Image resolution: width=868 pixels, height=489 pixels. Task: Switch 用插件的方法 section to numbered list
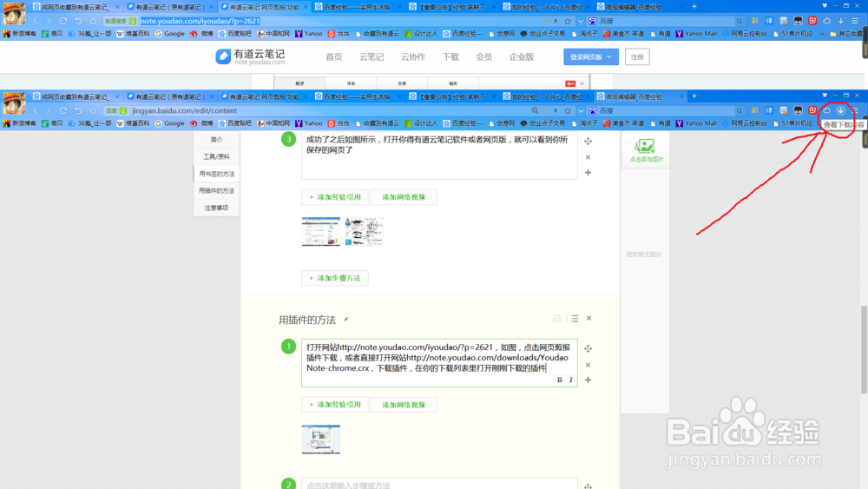tap(557, 319)
